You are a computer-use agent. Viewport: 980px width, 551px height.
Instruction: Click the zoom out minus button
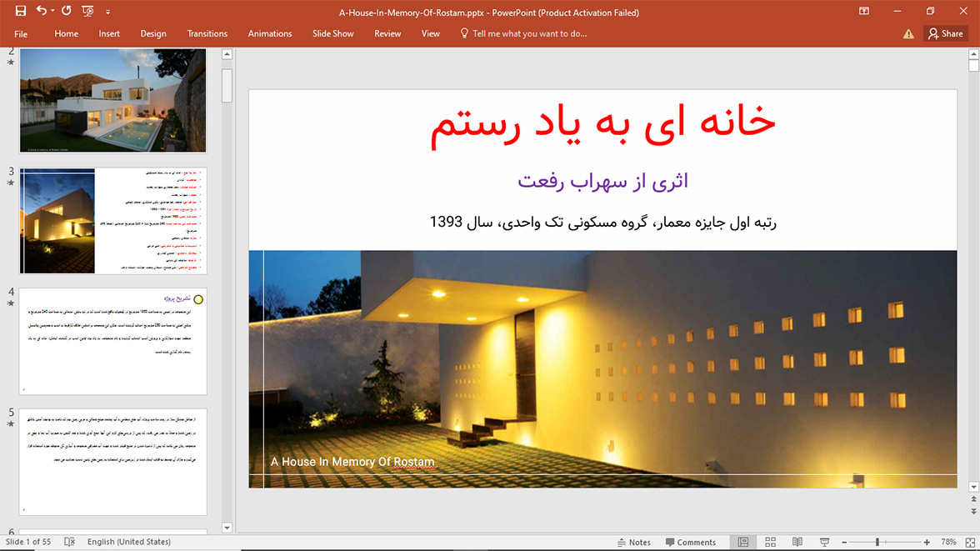[x=844, y=542]
